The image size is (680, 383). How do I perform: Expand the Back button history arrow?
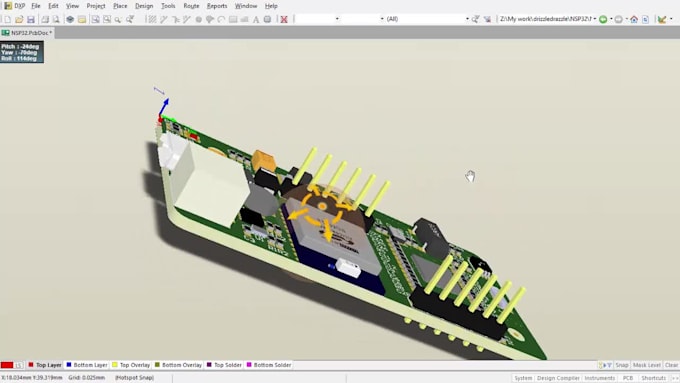click(611, 19)
